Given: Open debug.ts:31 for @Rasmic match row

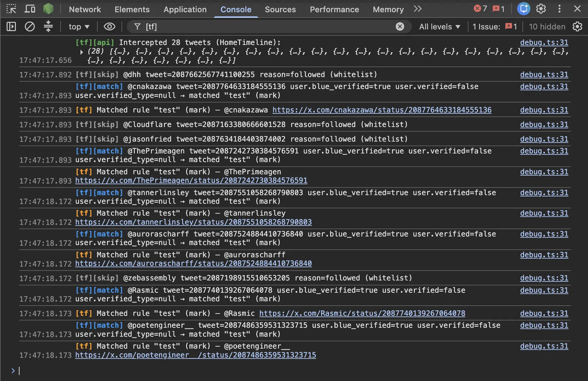Looking at the screenshot, I should tap(544, 290).
